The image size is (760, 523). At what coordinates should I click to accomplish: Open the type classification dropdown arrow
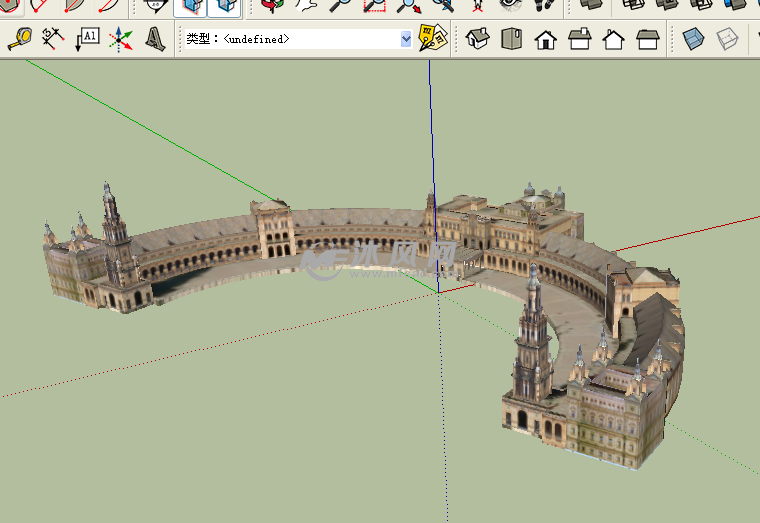(406, 39)
